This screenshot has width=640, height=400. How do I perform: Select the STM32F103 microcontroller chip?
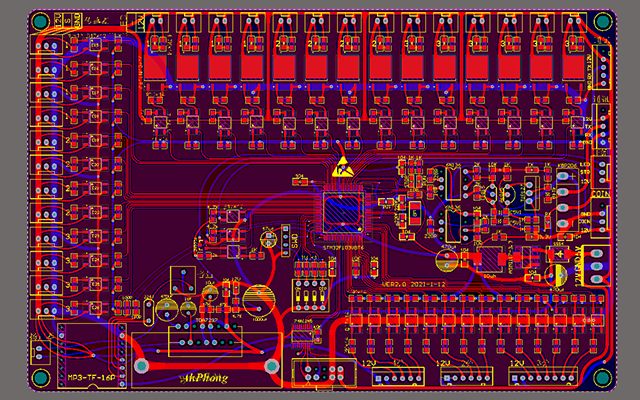[x=342, y=213]
